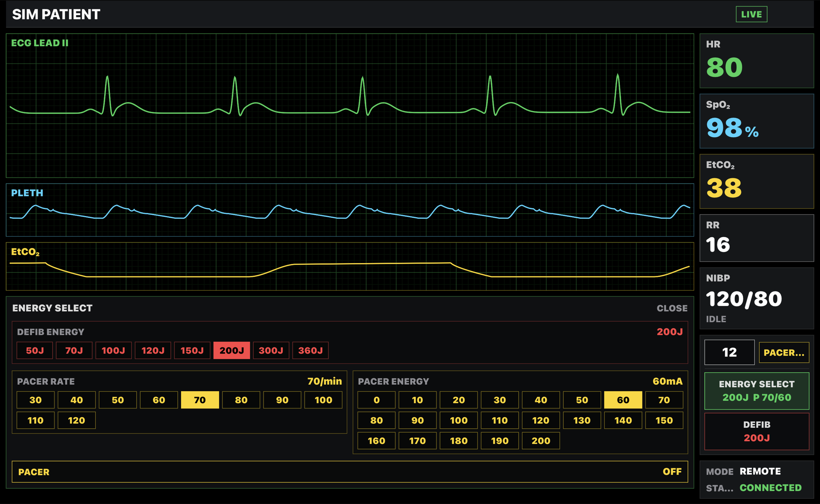Select pacer rate 90
820x504 pixels.
(282, 400)
